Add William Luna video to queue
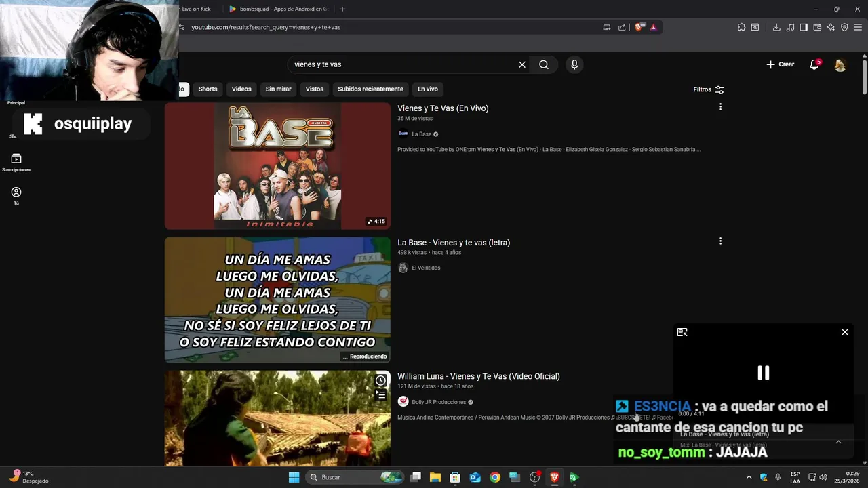868x488 pixels. point(381,394)
